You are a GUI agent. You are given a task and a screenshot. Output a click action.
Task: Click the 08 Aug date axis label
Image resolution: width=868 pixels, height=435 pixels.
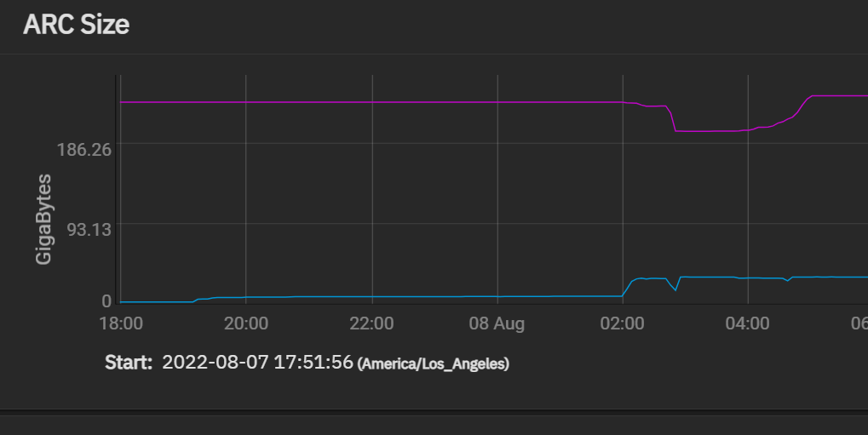click(497, 323)
